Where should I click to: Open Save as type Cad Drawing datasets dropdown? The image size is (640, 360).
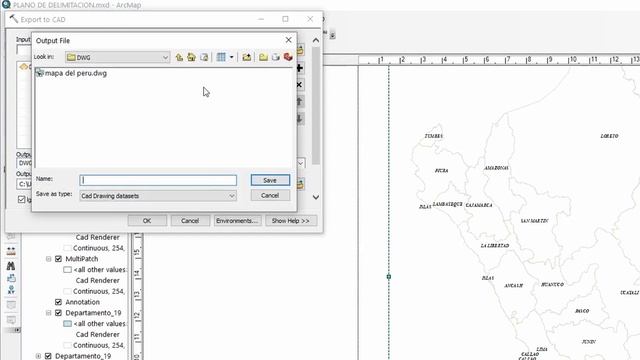coord(231,196)
